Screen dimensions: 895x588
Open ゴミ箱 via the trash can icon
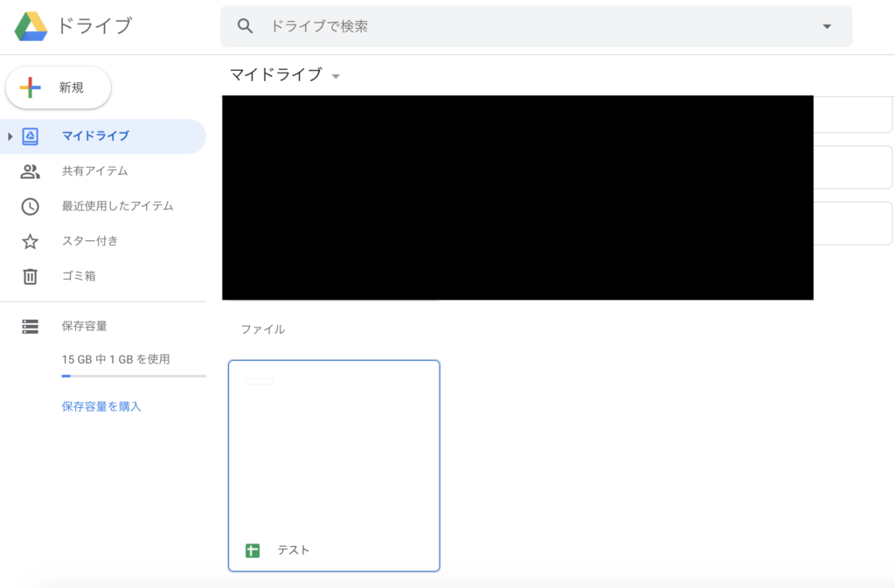pos(30,276)
